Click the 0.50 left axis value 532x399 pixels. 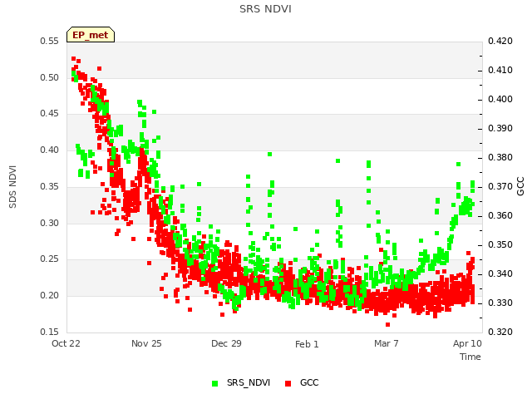tap(50, 77)
